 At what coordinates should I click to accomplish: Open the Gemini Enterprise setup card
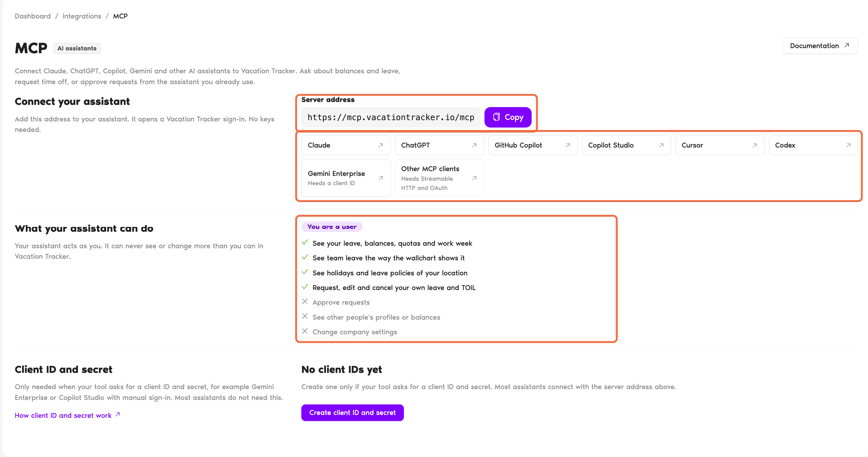pyautogui.click(x=346, y=178)
